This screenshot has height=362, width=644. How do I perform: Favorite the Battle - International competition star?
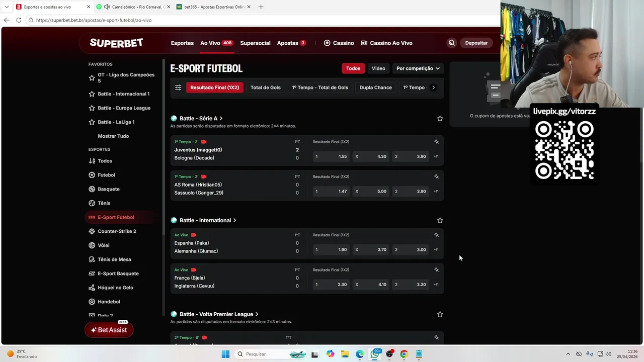click(440, 220)
